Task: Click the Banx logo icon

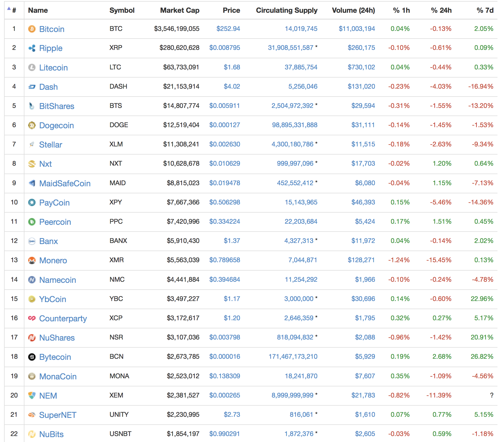Action: (32, 241)
